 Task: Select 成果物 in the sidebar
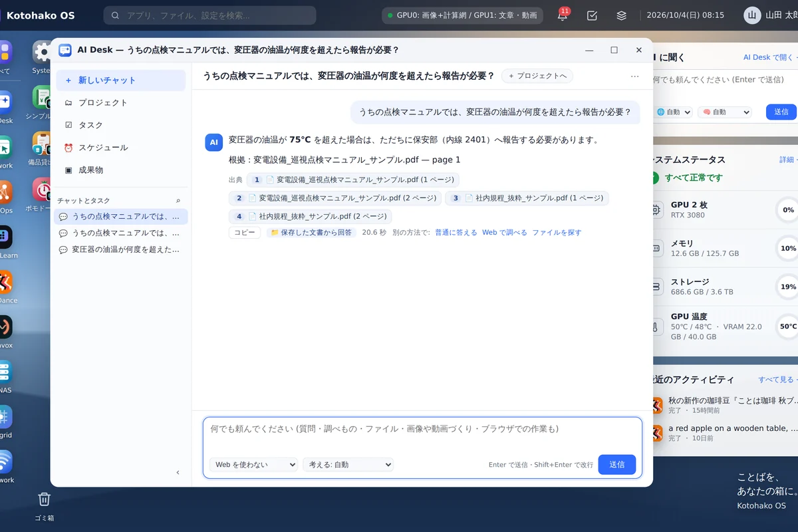pos(120,170)
